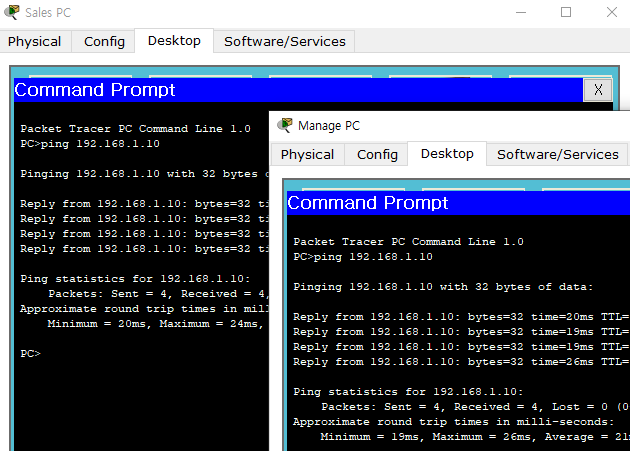Click 'Minimum = 19ms, Maximum = 26ms' in Manage PC
Viewport: 630px width, 451px height.
428,437
